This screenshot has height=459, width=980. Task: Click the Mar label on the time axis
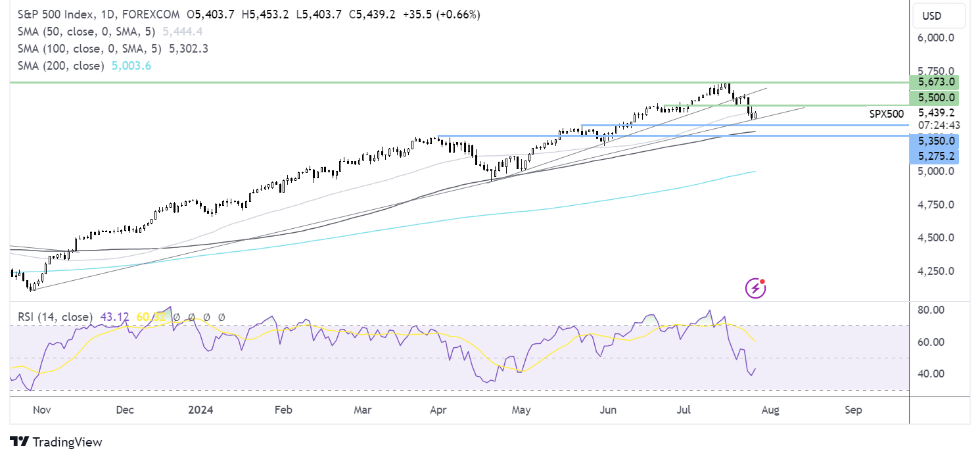pos(362,410)
